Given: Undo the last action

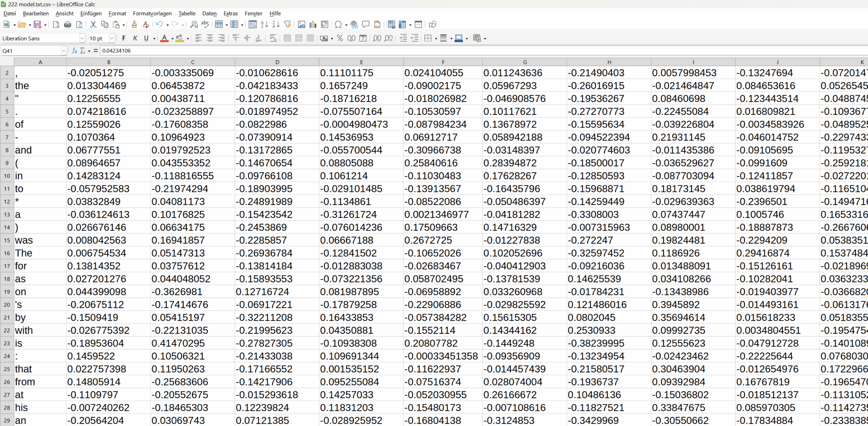Looking at the screenshot, I should [x=159, y=25].
